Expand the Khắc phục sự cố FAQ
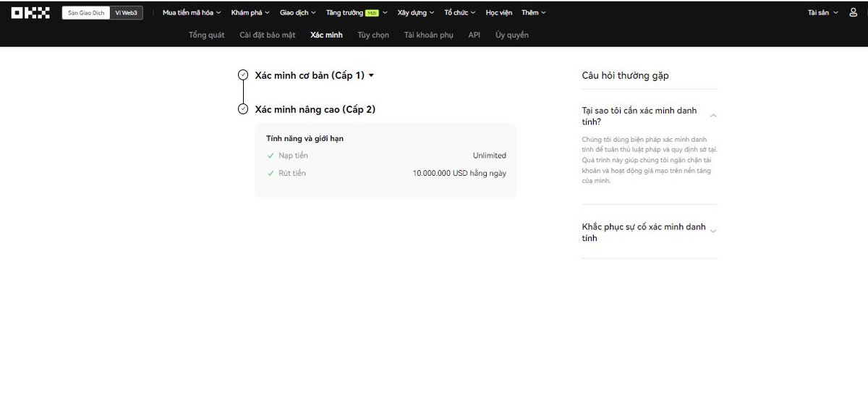The image size is (868, 419). (x=713, y=232)
